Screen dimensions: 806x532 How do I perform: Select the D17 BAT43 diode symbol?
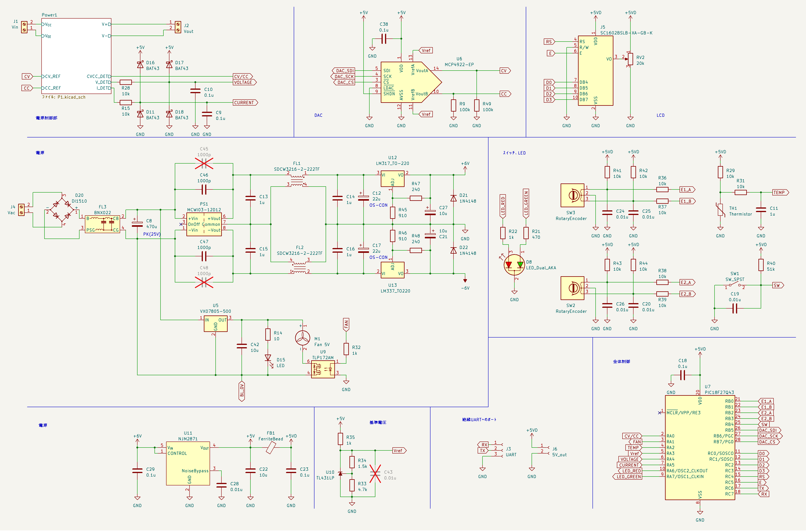tap(169, 64)
